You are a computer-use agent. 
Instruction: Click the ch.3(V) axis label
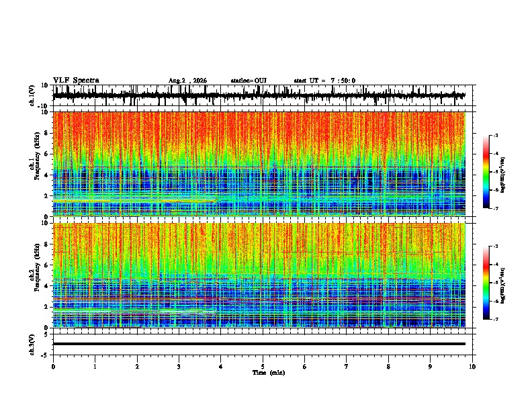click(32, 345)
